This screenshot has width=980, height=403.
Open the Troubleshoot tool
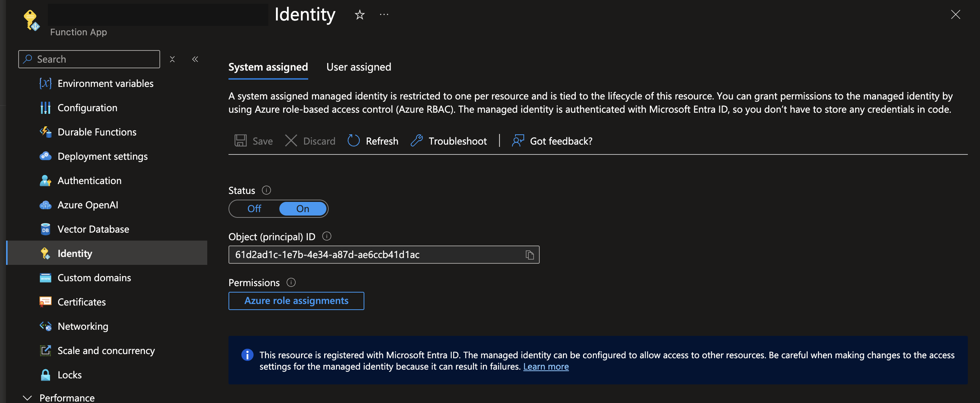click(x=449, y=141)
